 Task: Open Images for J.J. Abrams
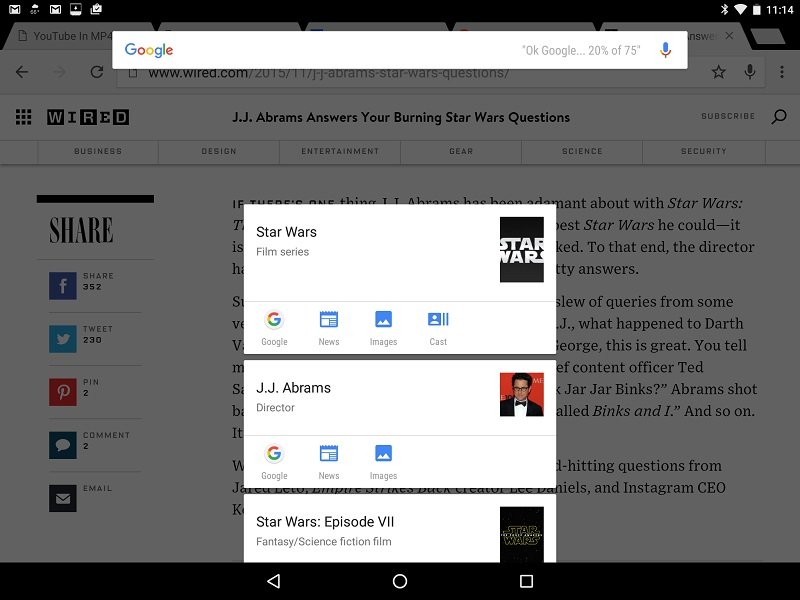point(383,462)
